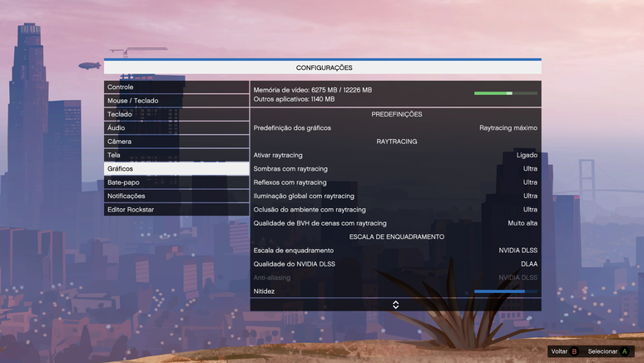The image size is (644, 363).
Task: Click the PREDEFINIÇÕES section header
Action: pos(396,114)
